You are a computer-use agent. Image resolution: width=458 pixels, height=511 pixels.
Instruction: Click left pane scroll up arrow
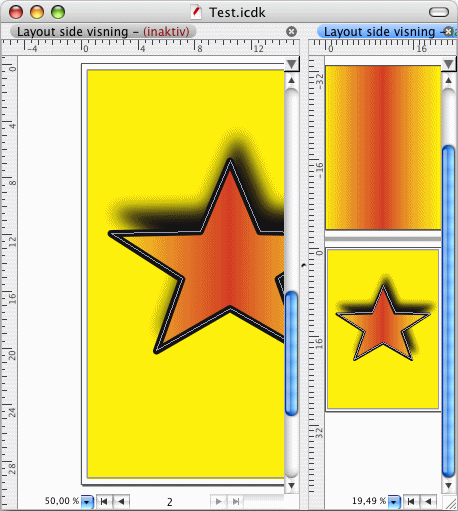pyautogui.click(x=291, y=80)
